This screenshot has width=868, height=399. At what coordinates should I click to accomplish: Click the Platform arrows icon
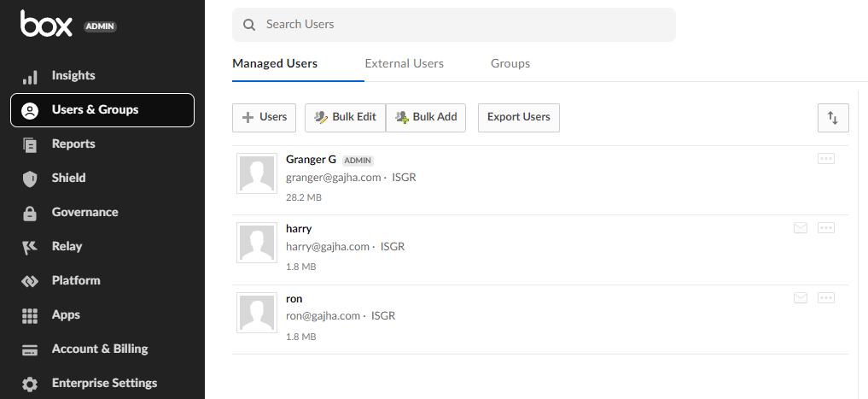click(29, 281)
